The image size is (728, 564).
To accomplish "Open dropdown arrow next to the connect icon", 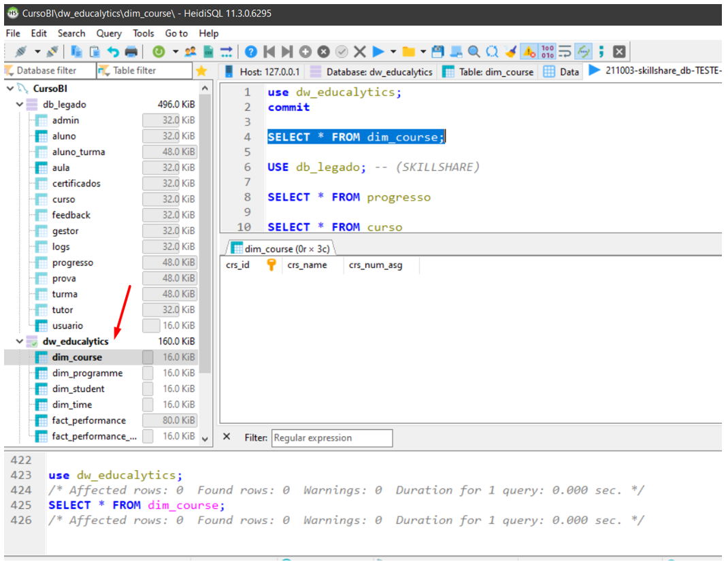I will tap(37, 52).
